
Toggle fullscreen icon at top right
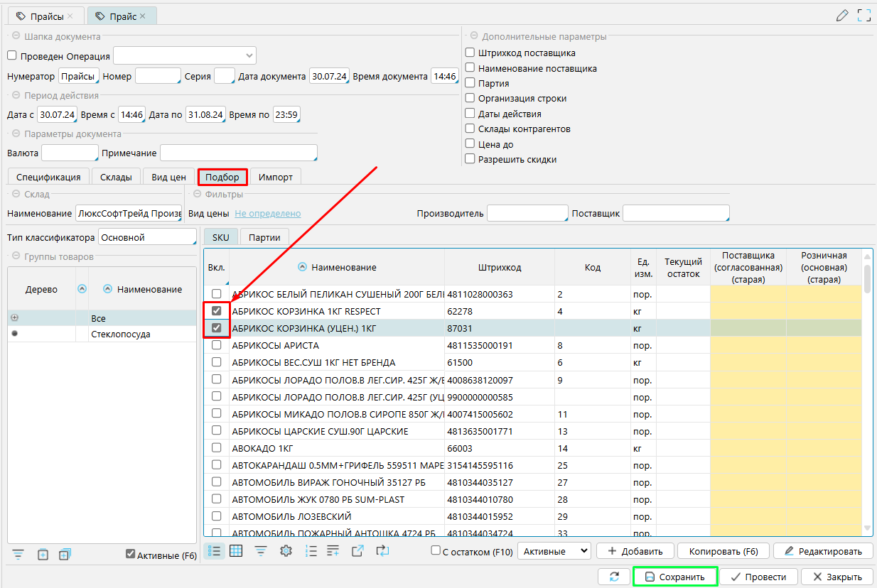coord(864,15)
